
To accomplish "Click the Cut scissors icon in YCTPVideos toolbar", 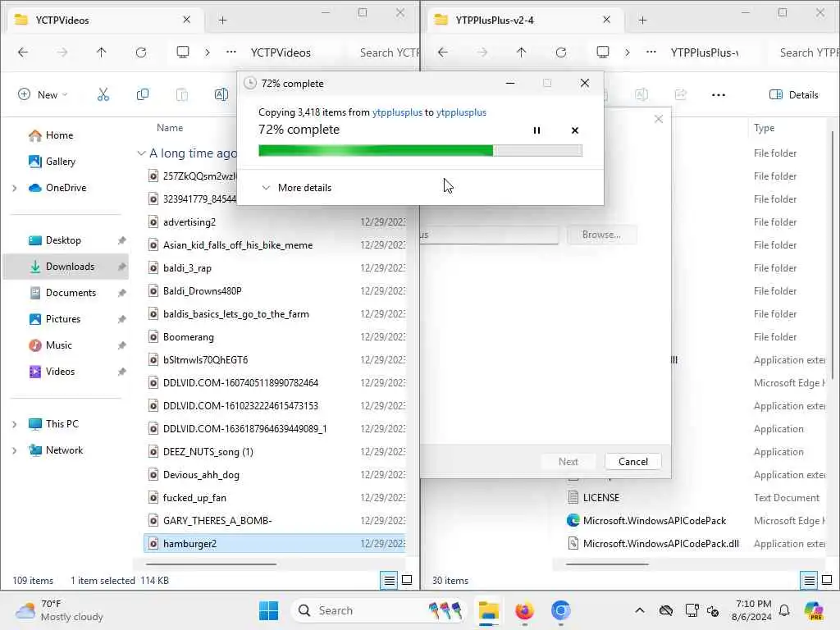I will click(103, 95).
